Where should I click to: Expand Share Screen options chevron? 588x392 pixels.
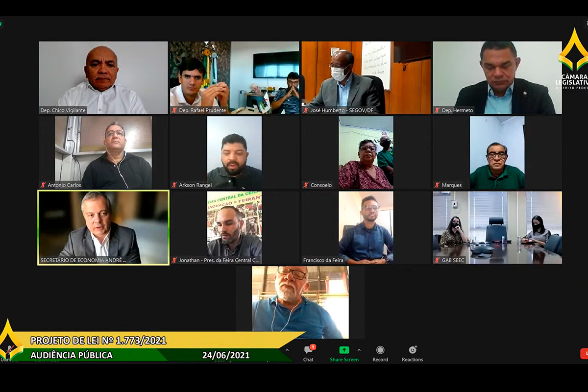pos(359,350)
